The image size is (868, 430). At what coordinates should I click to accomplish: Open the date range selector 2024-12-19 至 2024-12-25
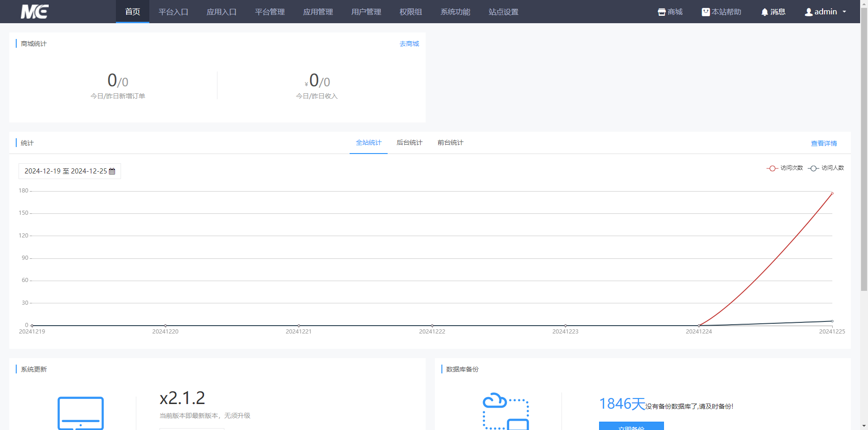point(65,171)
